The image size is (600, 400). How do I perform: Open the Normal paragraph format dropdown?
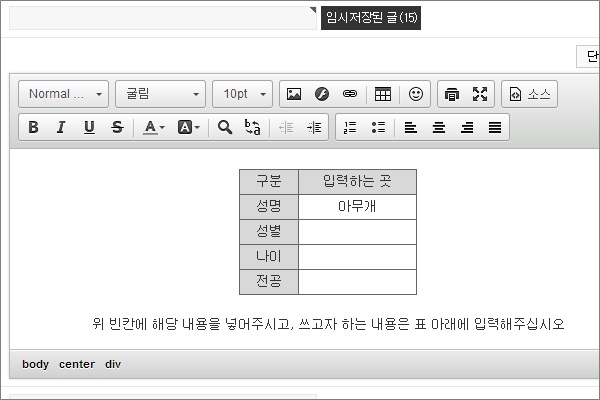[x=64, y=94]
